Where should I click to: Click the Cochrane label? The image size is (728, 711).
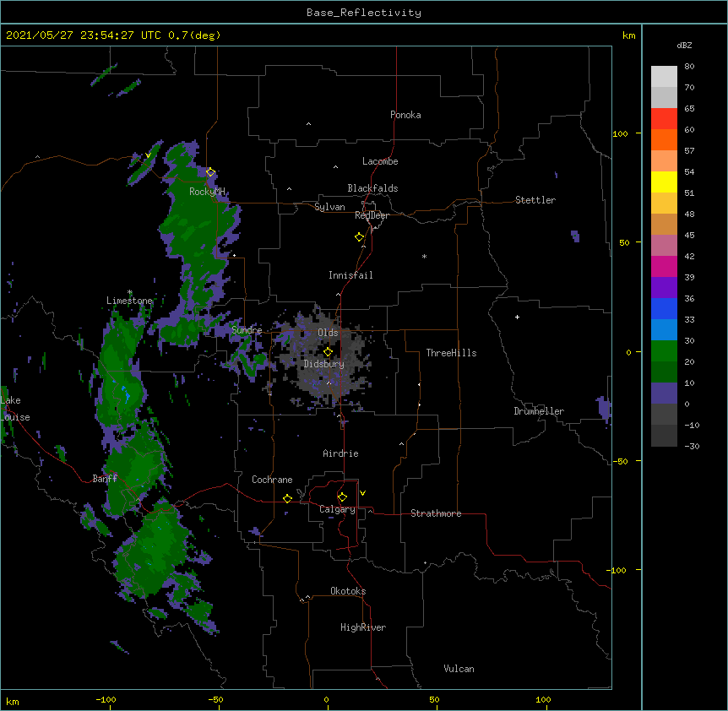pyautogui.click(x=272, y=480)
